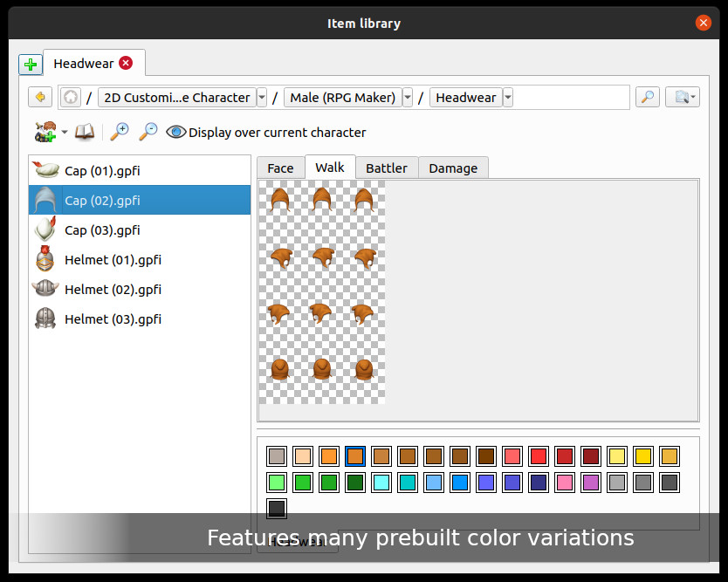
Task: Zoom in on the preview
Action: click(x=119, y=132)
